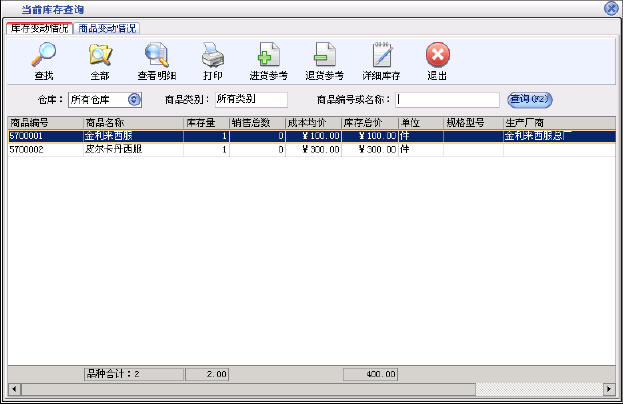Click the red 退出 exit icon
The image size is (623, 404).
tap(437, 55)
